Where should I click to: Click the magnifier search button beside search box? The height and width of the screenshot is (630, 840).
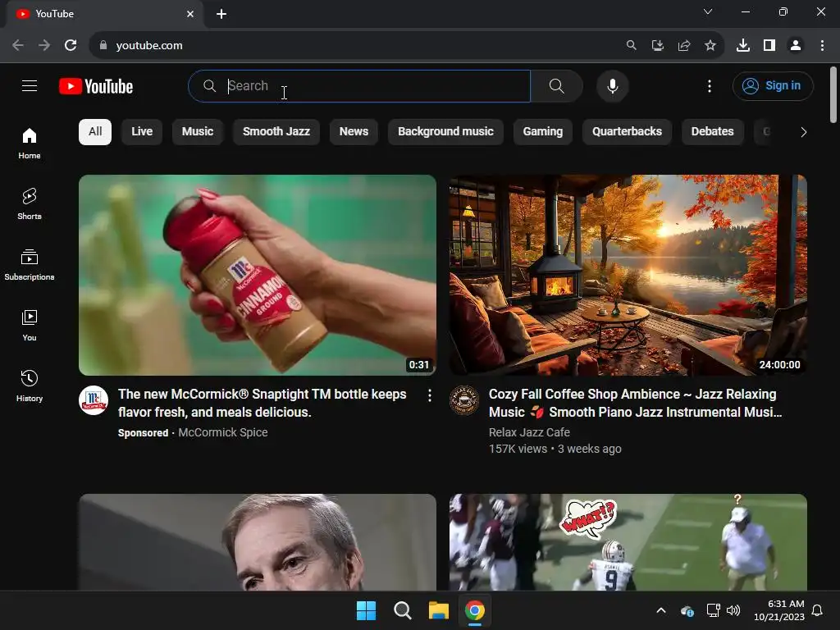(x=557, y=85)
